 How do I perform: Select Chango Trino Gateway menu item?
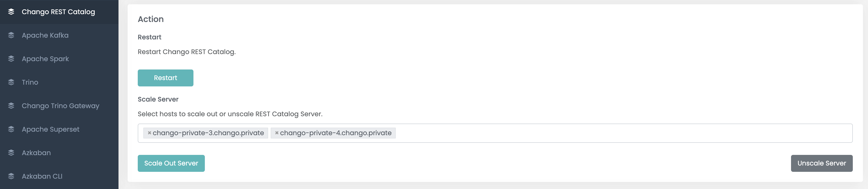[x=61, y=106]
